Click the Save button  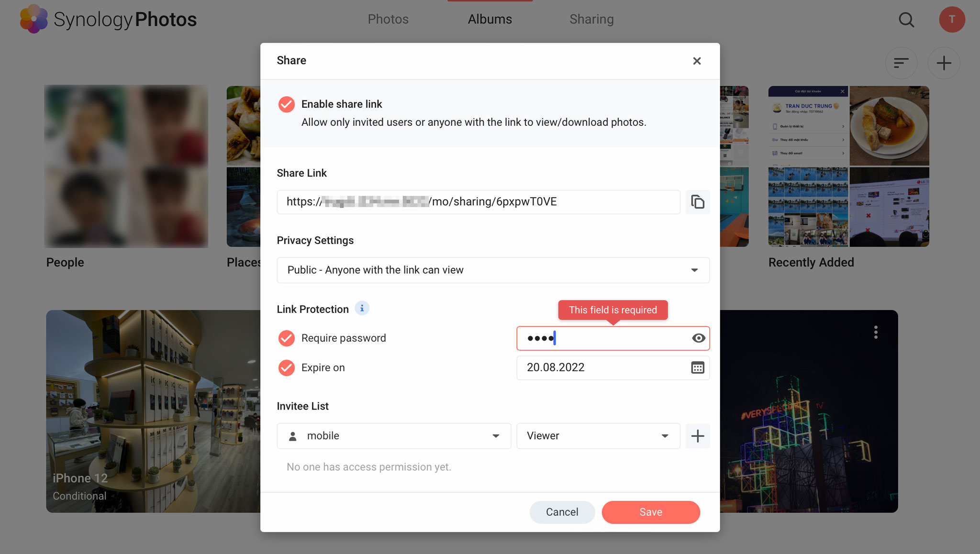coord(650,511)
